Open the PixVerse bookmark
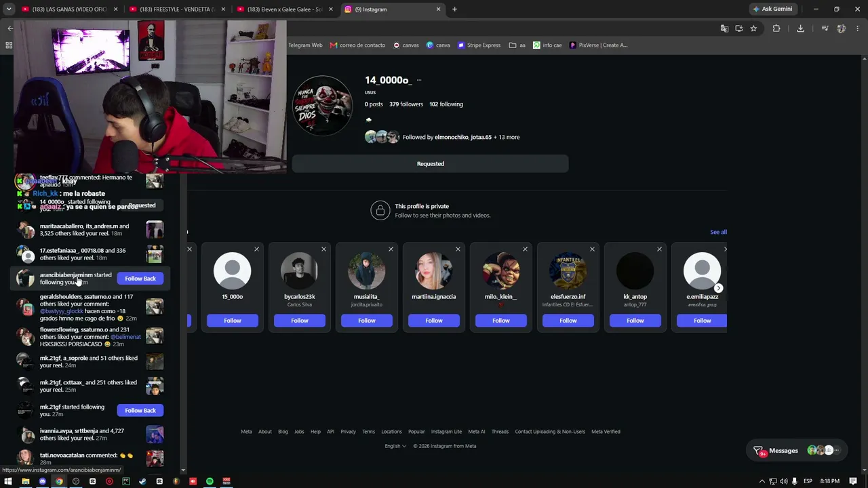868x488 pixels. (598, 45)
